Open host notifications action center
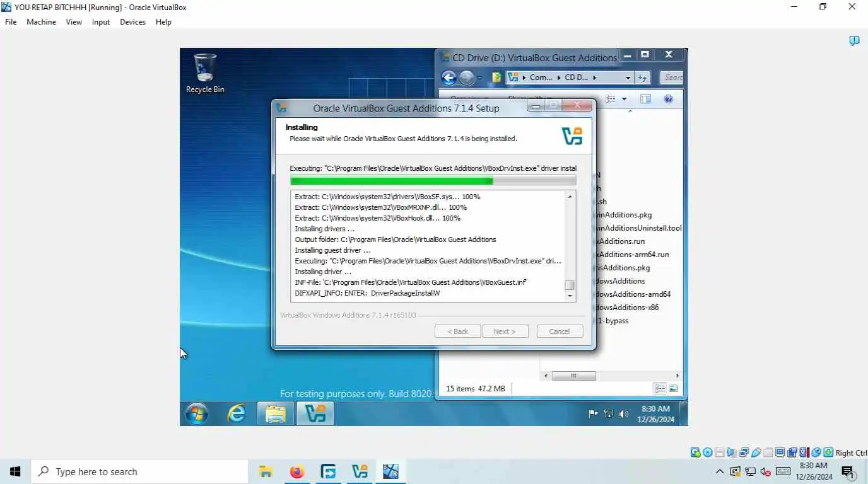 pyautogui.click(x=848, y=471)
